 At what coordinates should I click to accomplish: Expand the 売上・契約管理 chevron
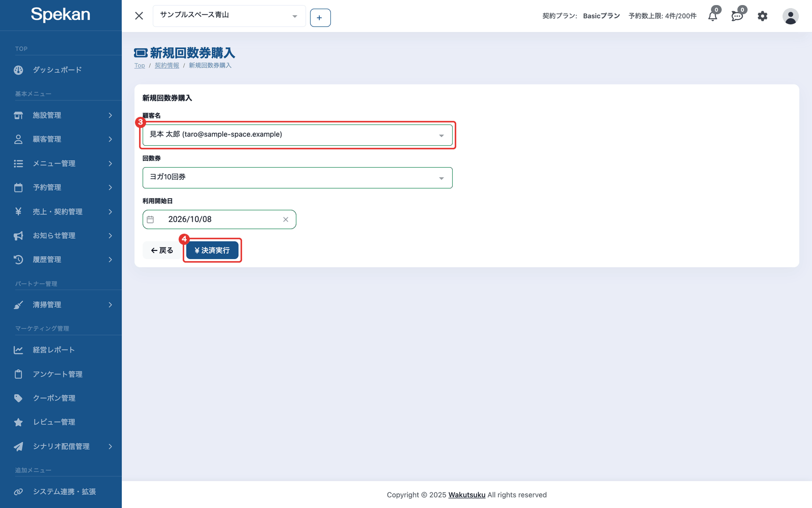pyautogui.click(x=110, y=212)
